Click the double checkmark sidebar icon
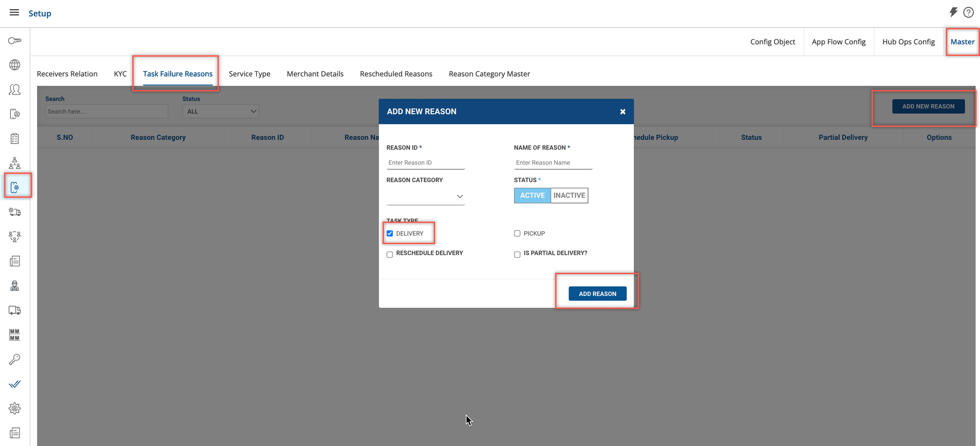The image size is (980, 446). click(x=15, y=384)
